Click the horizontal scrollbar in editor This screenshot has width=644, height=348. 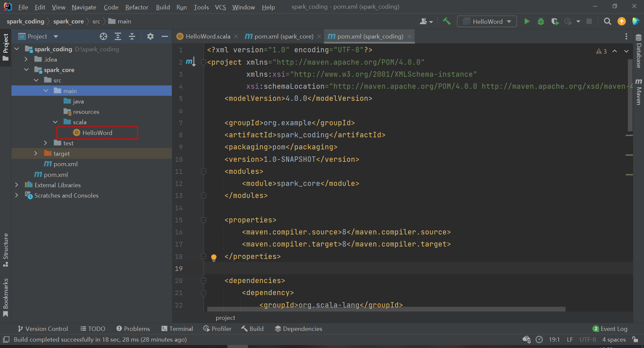386,309
